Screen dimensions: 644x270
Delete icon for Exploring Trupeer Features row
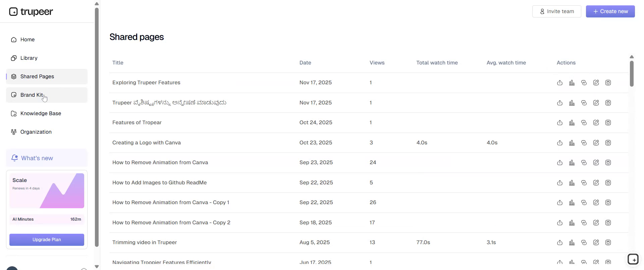608,83
